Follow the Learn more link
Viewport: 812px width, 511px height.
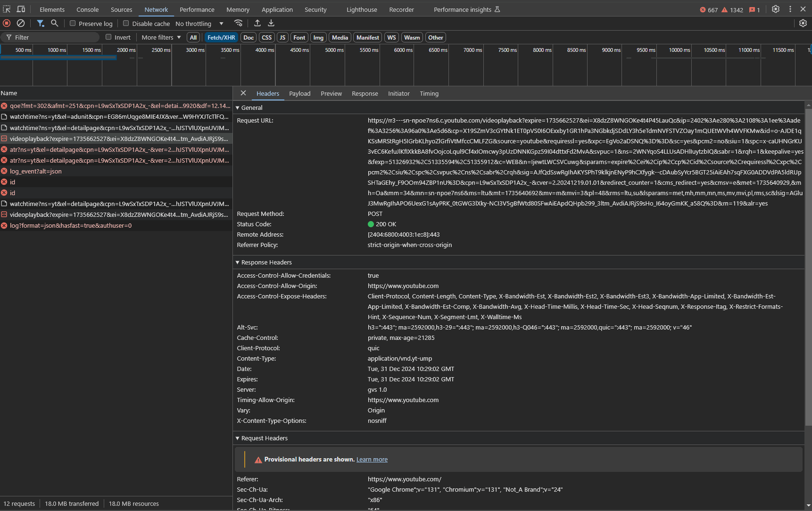tap(372, 460)
